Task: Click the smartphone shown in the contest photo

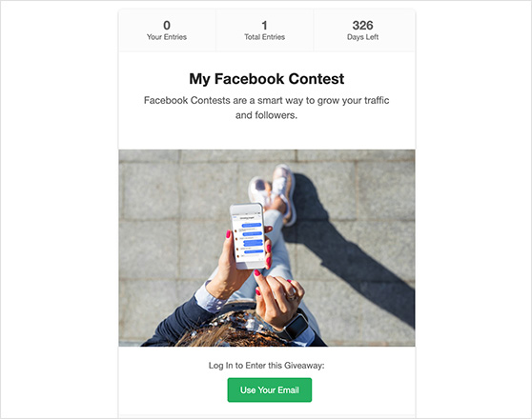Action: click(247, 235)
